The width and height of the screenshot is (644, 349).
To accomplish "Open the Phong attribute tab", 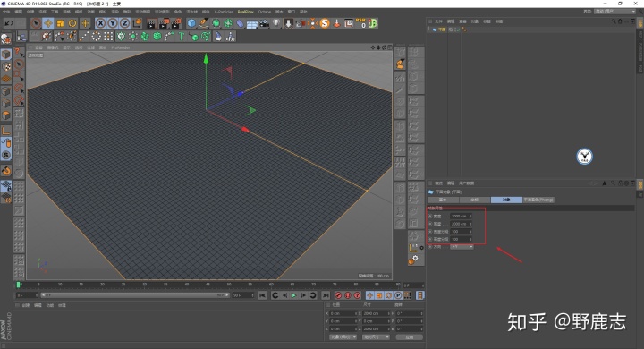I will (x=538, y=200).
